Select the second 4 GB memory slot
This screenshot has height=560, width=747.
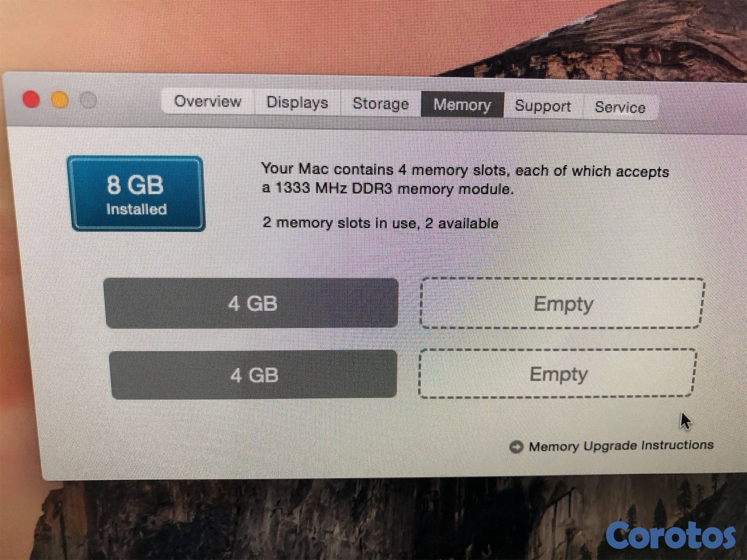(x=254, y=375)
